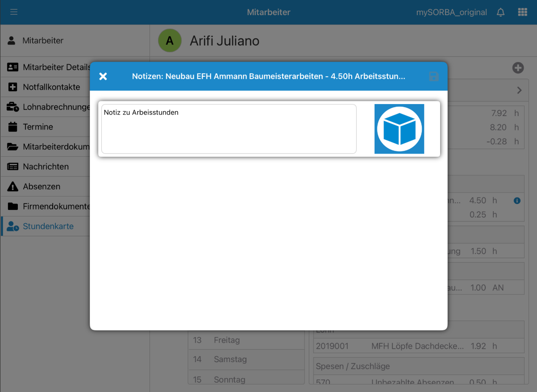
Task: Click the Arifi Juliano avatar
Action: click(170, 41)
